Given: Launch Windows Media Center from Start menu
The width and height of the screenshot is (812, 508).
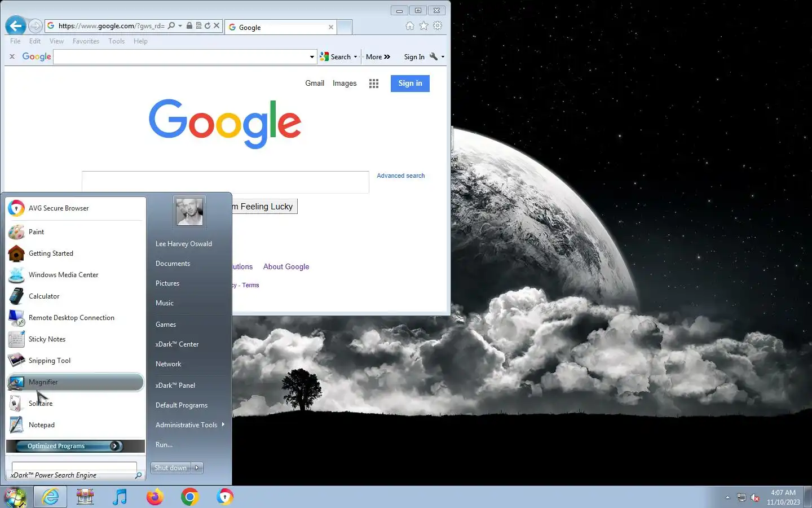Looking at the screenshot, I should [x=76, y=275].
